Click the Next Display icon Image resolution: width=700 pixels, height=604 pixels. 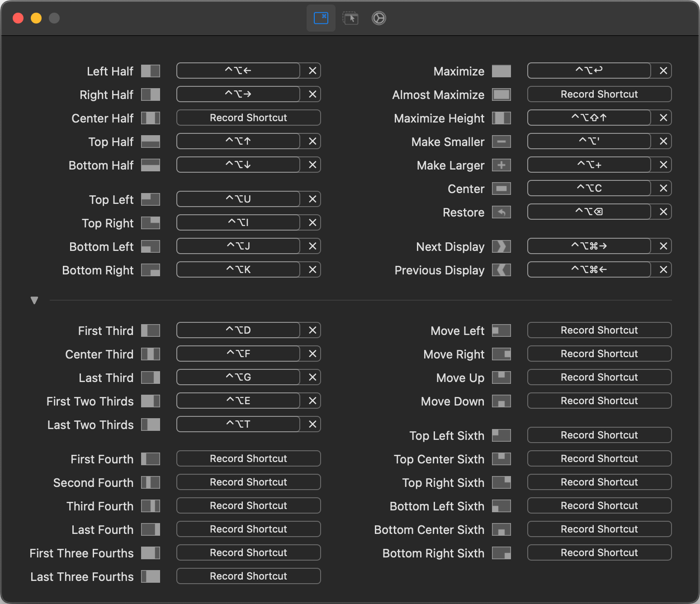tap(501, 246)
